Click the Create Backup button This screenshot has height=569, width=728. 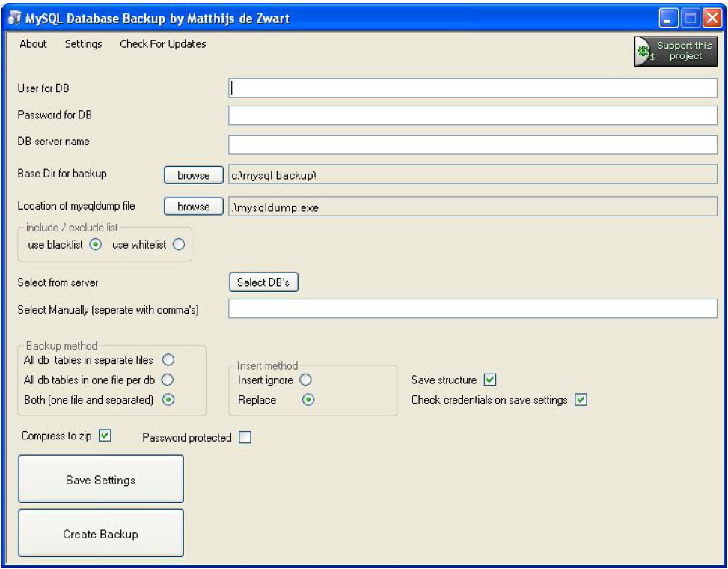(x=101, y=533)
